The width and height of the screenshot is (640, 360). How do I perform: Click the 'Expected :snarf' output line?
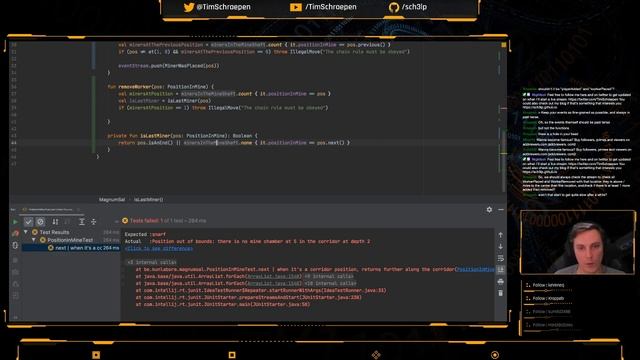click(145, 235)
